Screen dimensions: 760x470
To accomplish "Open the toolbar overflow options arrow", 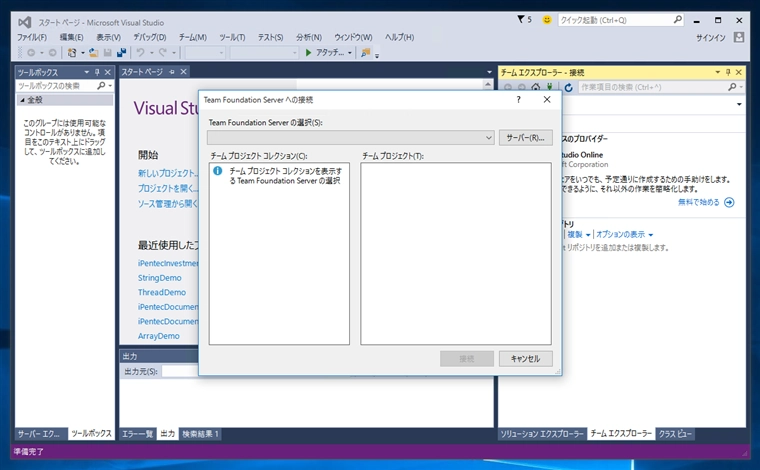I will (x=377, y=55).
